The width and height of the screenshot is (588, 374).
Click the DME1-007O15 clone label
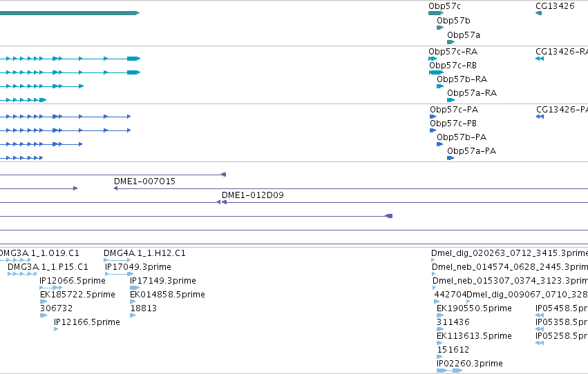pos(144,181)
